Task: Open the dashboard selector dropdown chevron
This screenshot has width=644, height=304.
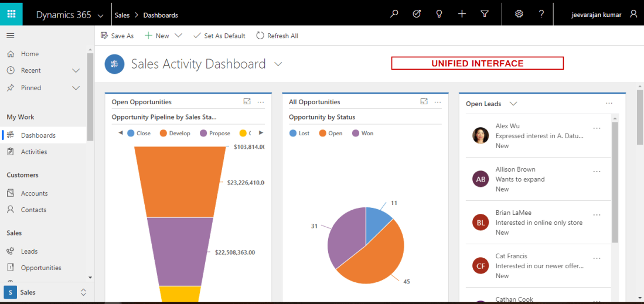Action: (278, 64)
